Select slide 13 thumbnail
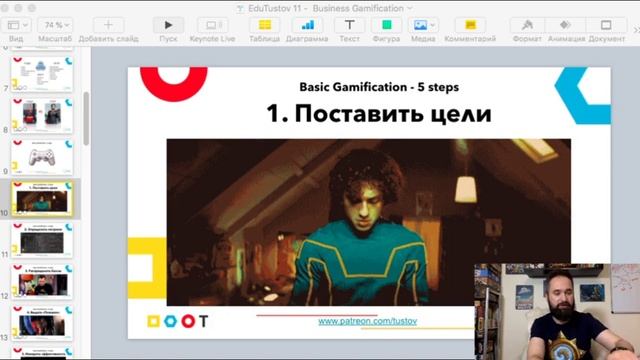The width and height of the screenshot is (640, 360). [x=42, y=324]
